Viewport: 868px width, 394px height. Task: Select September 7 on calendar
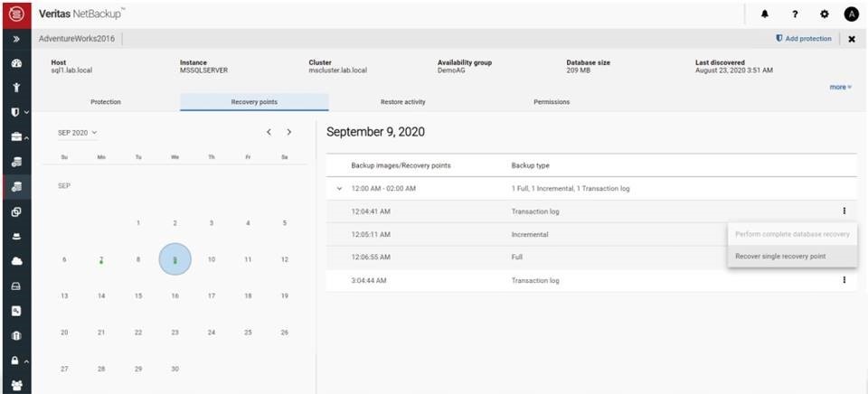pos(101,259)
